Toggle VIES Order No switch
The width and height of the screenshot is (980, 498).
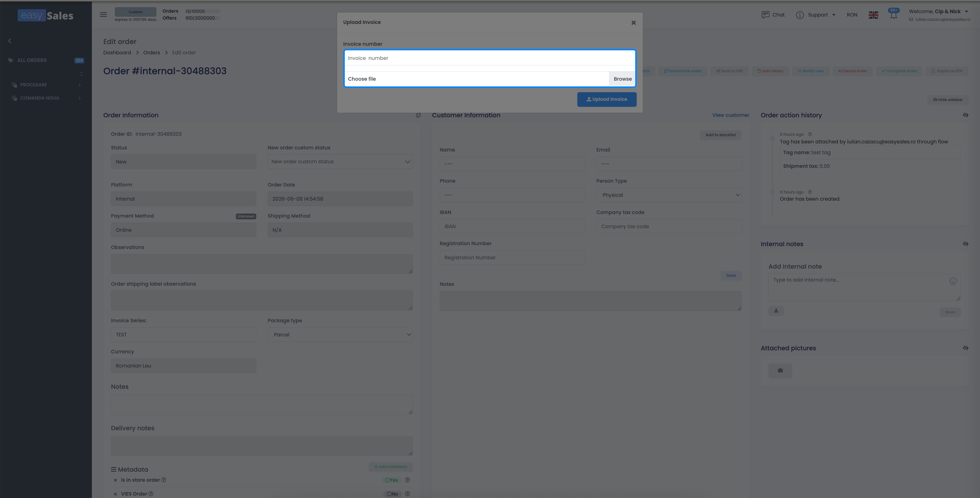[x=393, y=494]
